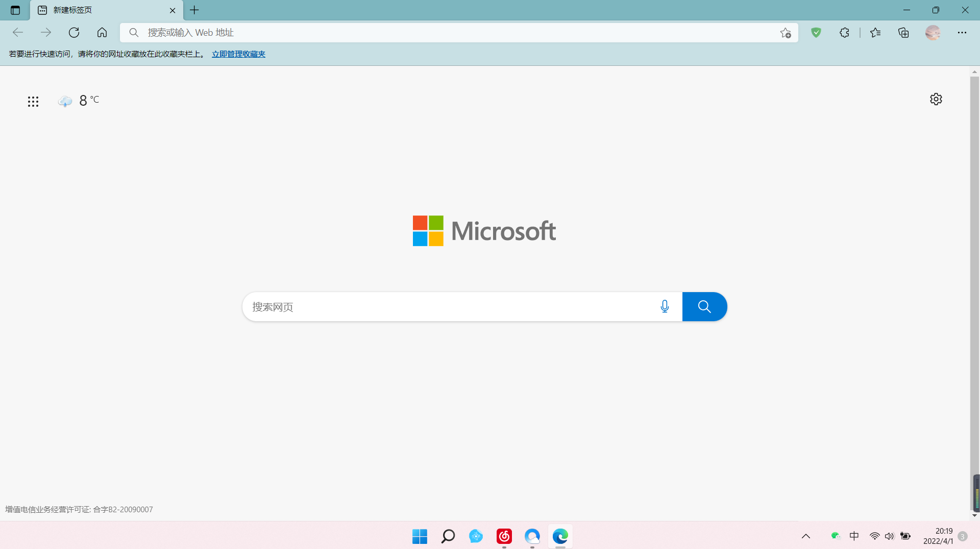Open the Windows Start menu
The height and width of the screenshot is (549, 980).
420,536
